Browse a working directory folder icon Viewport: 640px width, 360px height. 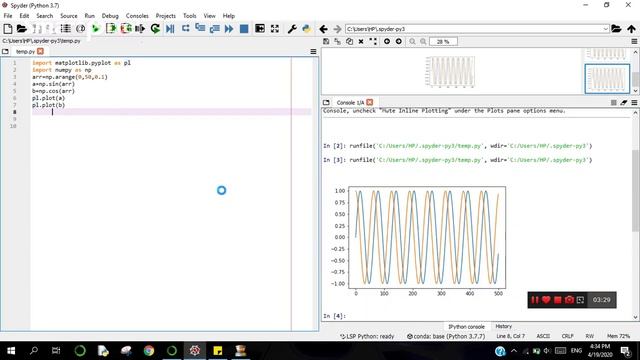pos(616,29)
